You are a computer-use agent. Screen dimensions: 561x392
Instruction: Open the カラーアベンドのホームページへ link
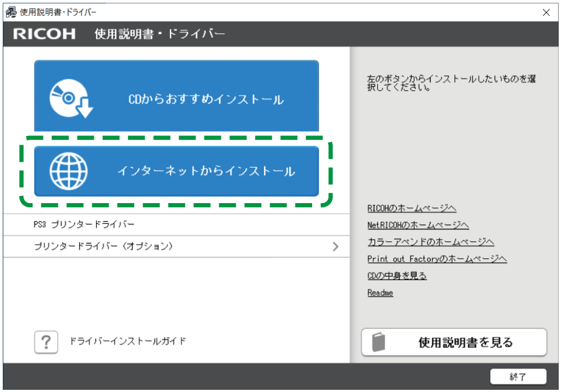tap(431, 242)
